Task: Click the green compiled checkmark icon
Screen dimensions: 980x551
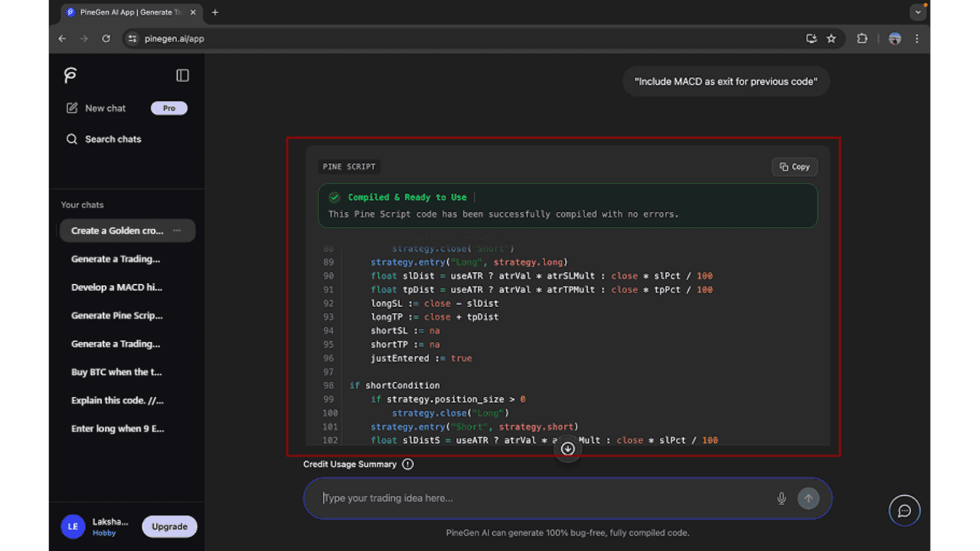Action: 334,197
